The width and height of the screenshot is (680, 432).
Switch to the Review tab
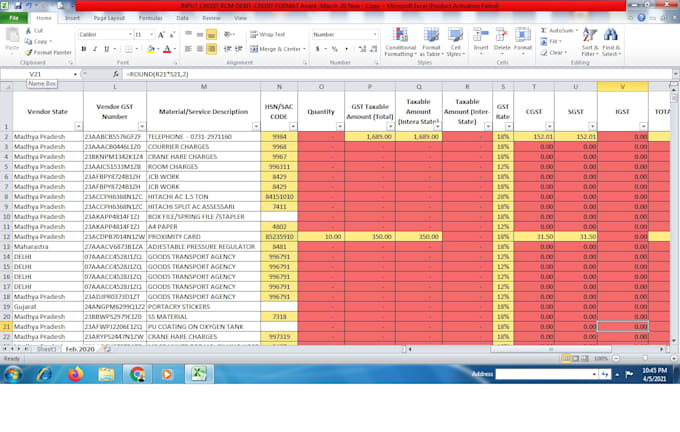(x=212, y=18)
